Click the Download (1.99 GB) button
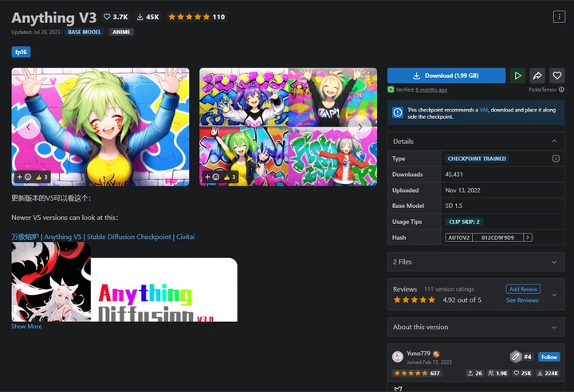Viewport: 574px width, 392px height. tap(446, 76)
